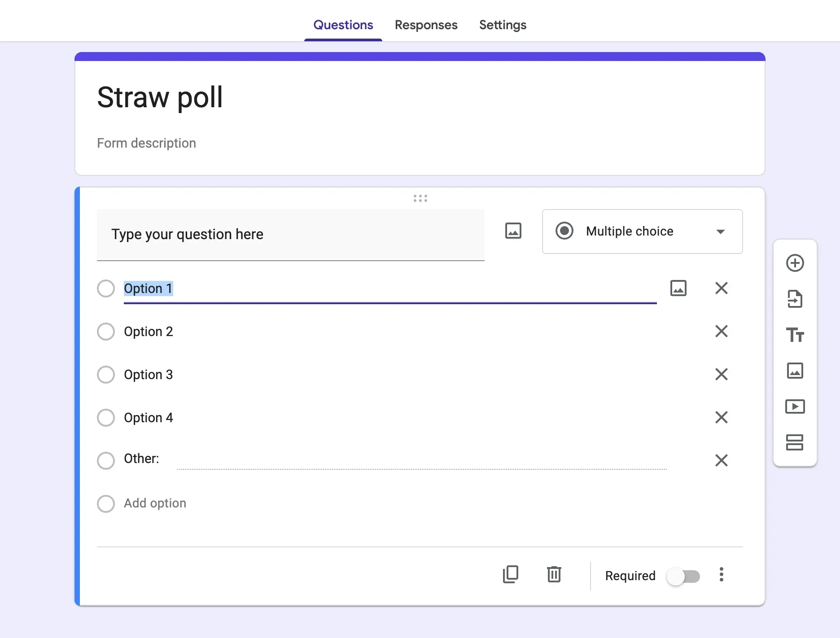Click the Required label text
Viewport: 840px width, 638px height.
630,576
